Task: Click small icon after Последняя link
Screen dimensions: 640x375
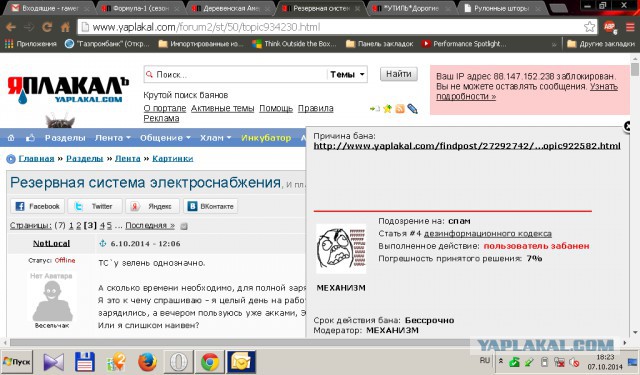Action: (184, 226)
